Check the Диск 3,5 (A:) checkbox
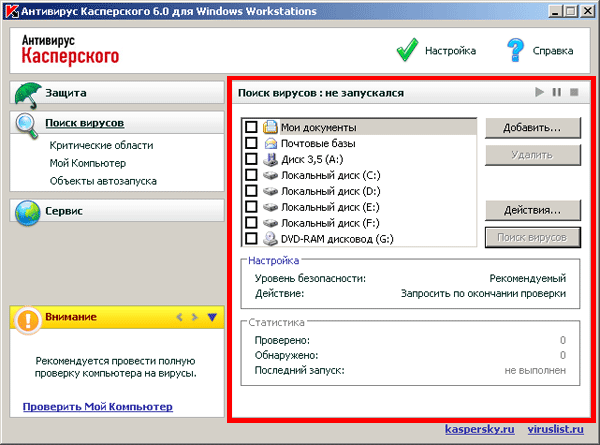600x445 pixels. 251,158
